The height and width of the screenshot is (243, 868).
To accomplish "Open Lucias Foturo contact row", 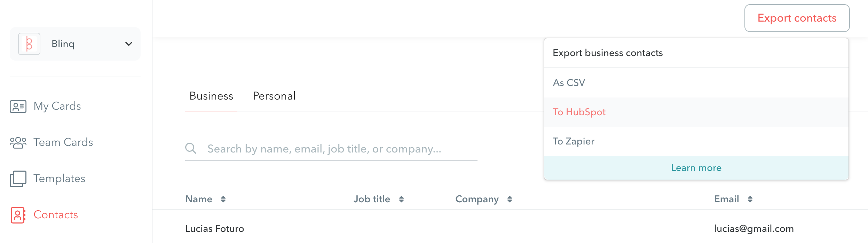I will [x=510, y=229].
